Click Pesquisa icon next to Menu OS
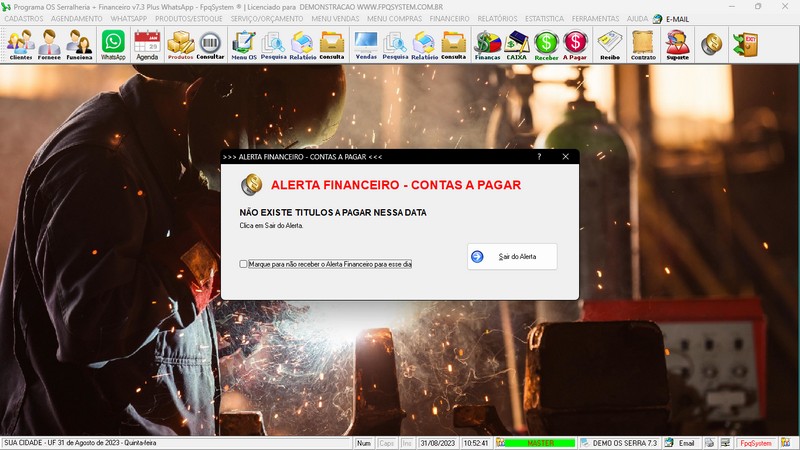The width and height of the screenshot is (800, 450). (273, 44)
